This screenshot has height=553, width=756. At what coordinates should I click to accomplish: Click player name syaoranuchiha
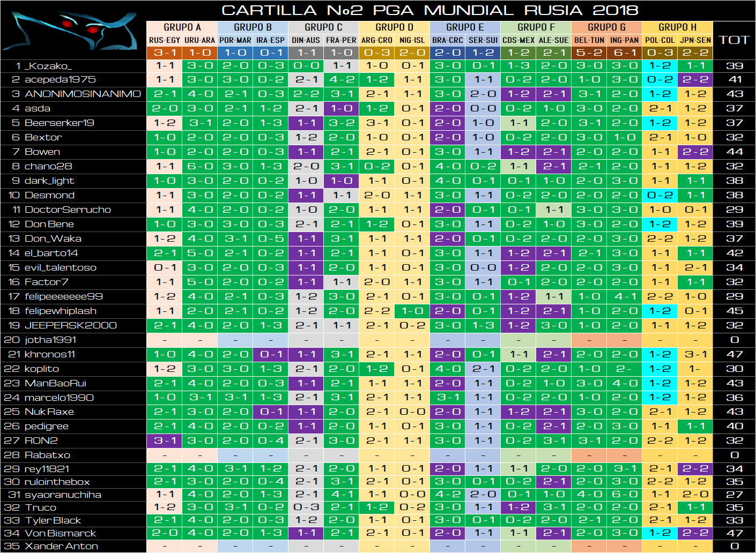(x=63, y=495)
